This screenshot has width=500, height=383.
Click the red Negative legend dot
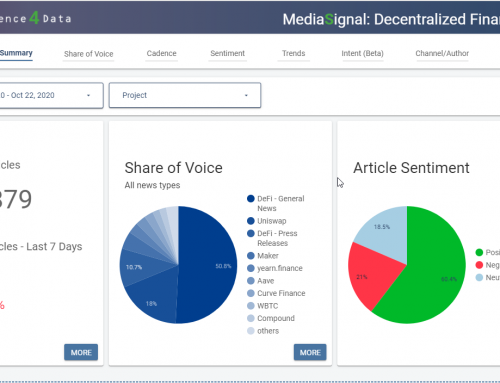[479, 265]
